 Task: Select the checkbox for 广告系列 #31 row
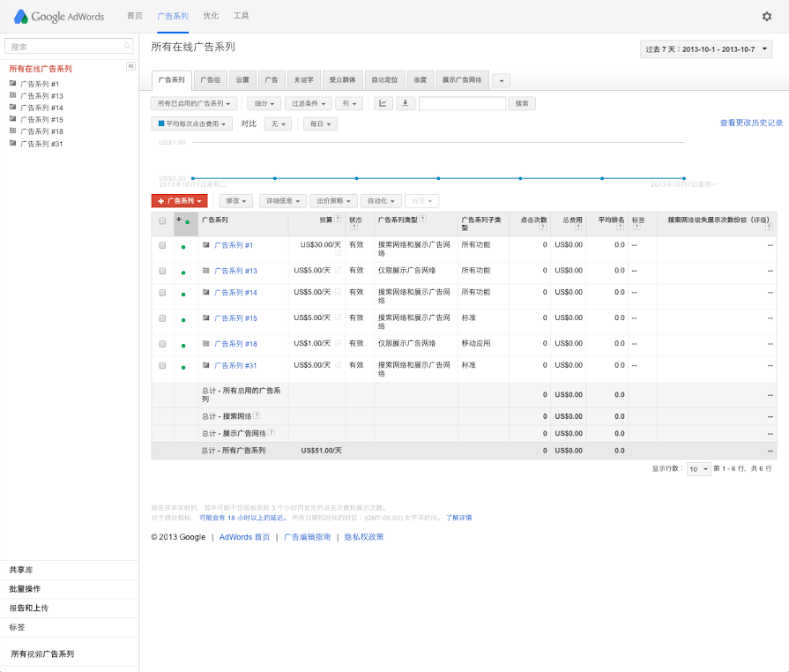pyautogui.click(x=162, y=365)
